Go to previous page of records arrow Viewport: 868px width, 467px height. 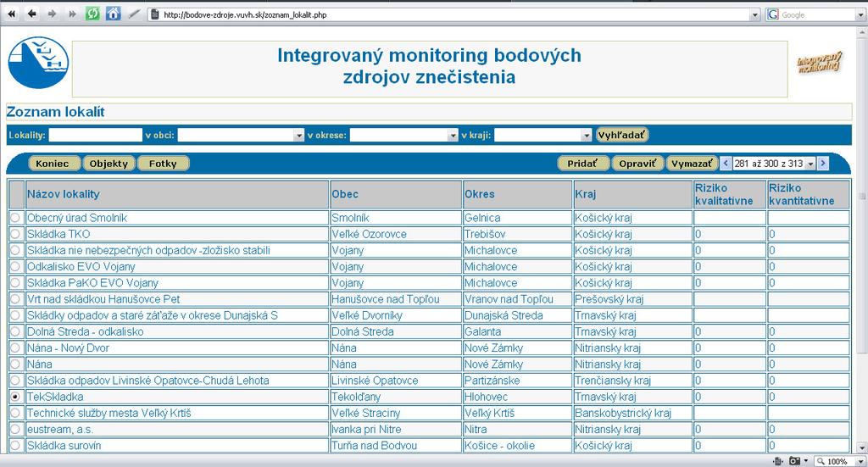point(726,164)
